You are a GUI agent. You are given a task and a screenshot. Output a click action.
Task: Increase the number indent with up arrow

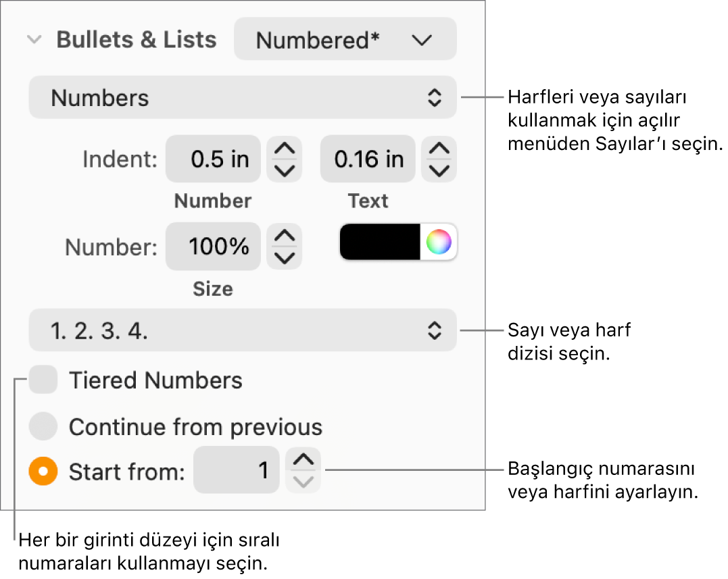click(285, 149)
